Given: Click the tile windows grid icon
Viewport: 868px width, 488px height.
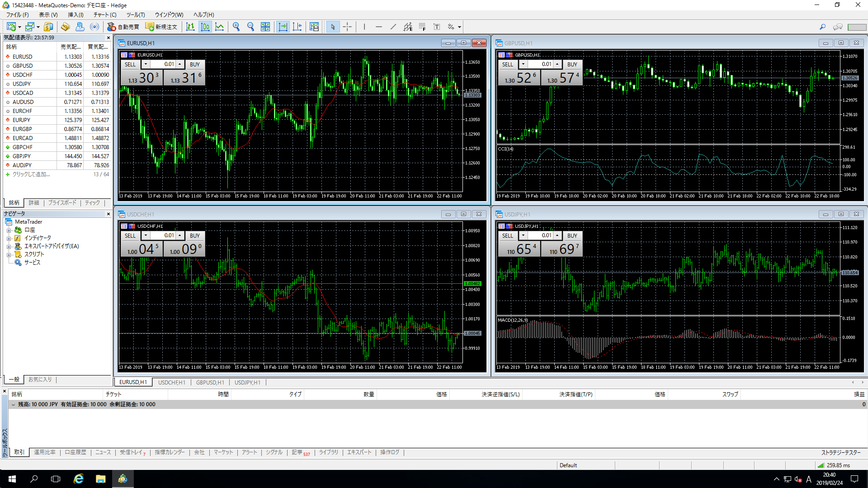Looking at the screenshot, I should pos(265,27).
